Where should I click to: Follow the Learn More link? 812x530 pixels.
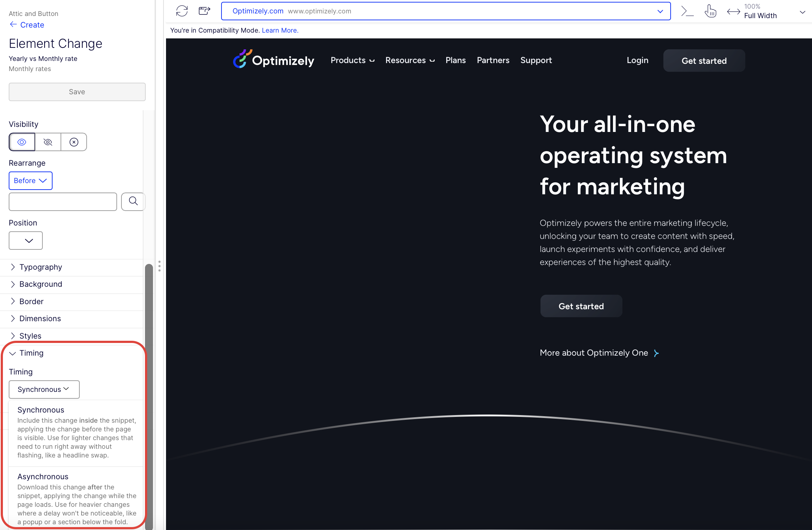pyautogui.click(x=280, y=30)
